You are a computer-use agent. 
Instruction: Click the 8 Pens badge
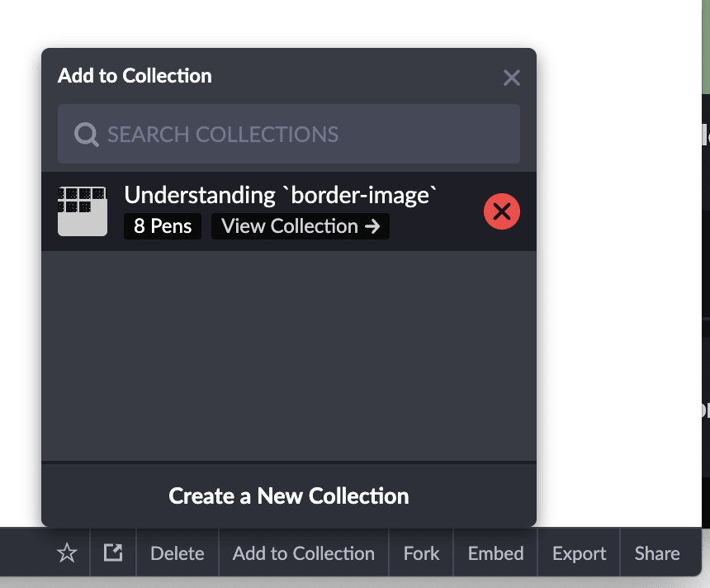pyautogui.click(x=163, y=226)
